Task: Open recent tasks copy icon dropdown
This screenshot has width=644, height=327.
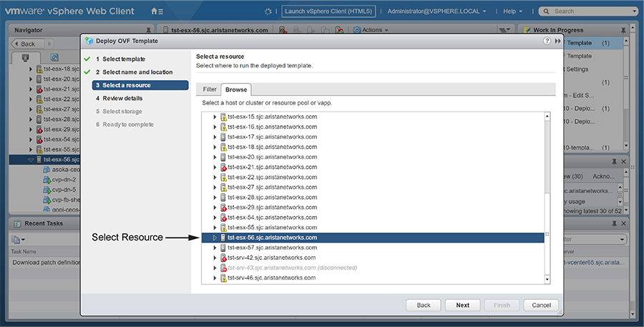Action: click(19, 239)
